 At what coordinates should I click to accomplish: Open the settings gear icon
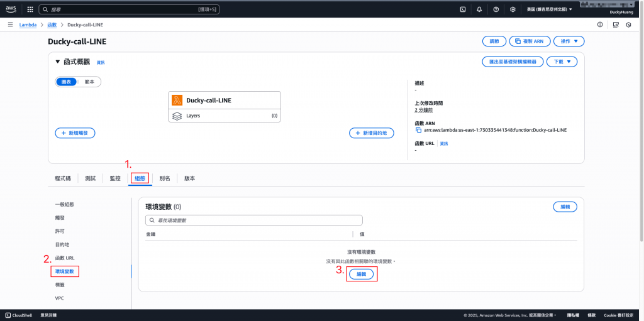(x=513, y=9)
